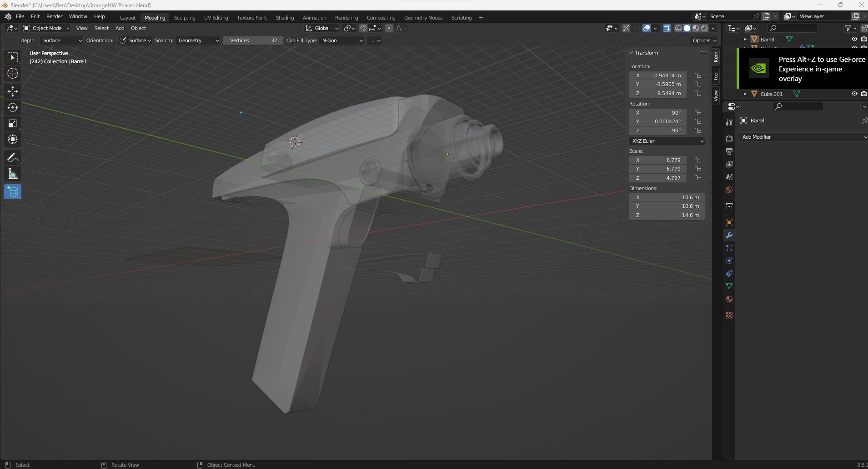Screen dimensions: 868x469
Task: Switch to Solid viewport shading
Action: click(687, 28)
